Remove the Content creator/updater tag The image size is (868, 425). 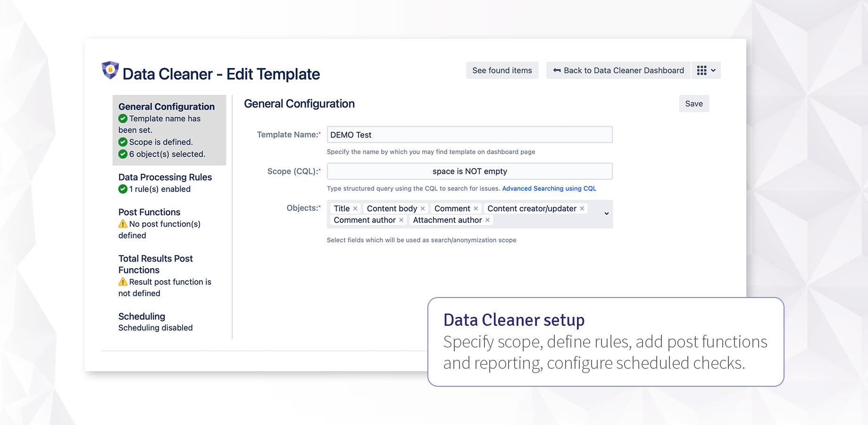tap(582, 209)
